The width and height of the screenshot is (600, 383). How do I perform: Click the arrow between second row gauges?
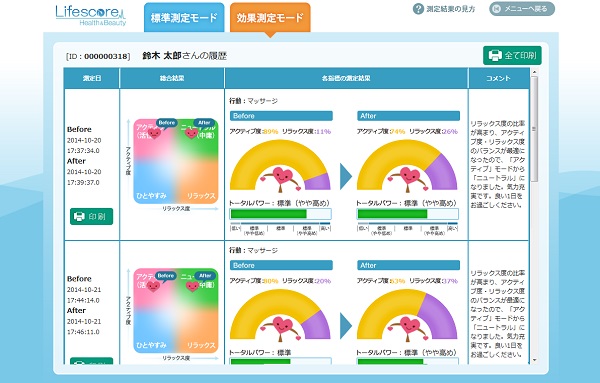pos(346,326)
